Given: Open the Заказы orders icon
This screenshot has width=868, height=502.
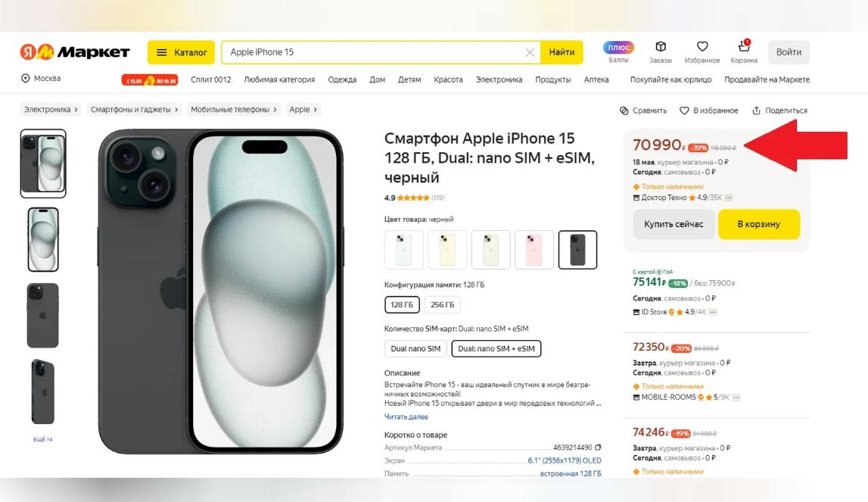Looking at the screenshot, I should click(660, 48).
